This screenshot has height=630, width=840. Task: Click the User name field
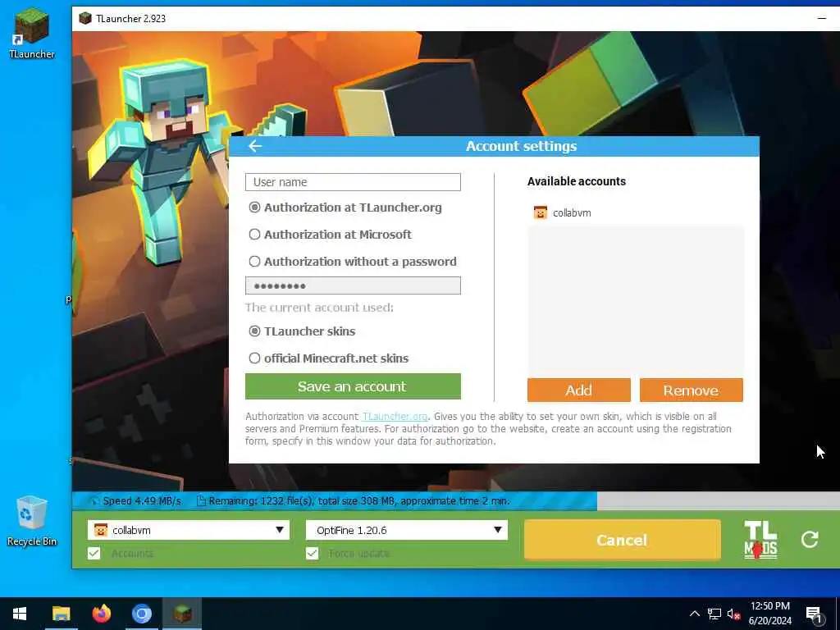click(x=353, y=182)
